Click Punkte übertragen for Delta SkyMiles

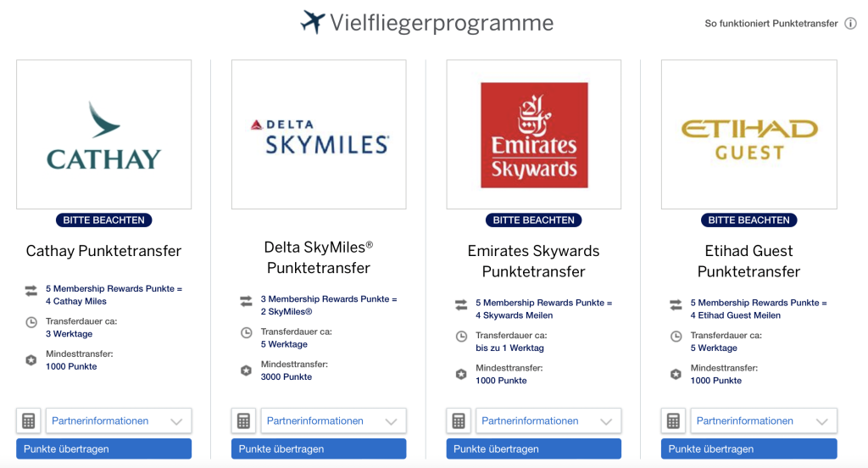pyautogui.click(x=319, y=448)
